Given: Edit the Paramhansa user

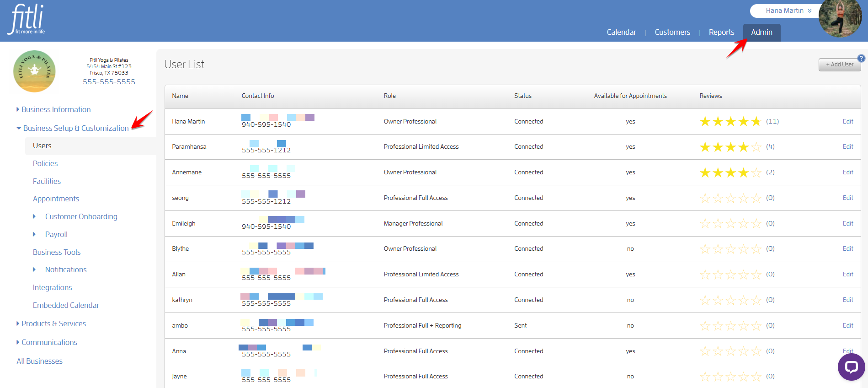Looking at the screenshot, I should pos(848,146).
